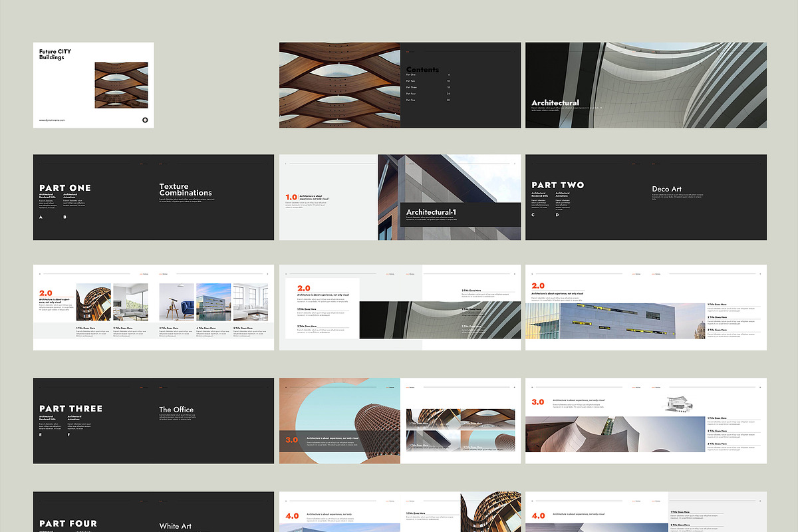Select the round tower photo with blue circle
This screenshot has height=532, width=798.
pyautogui.click(x=340, y=421)
